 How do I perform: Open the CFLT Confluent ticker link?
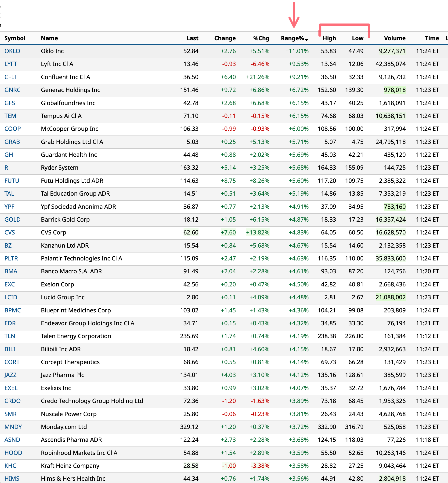pyautogui.click(x=11, y=77)
